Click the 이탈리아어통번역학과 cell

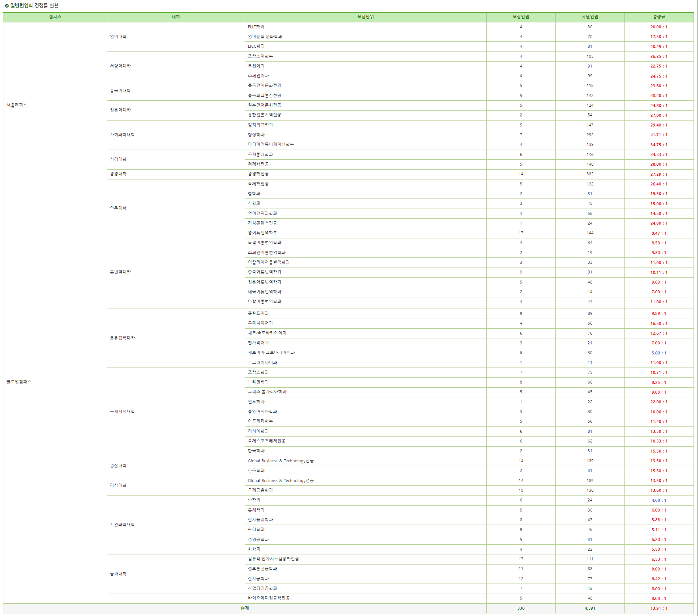(x=365, y=262)
